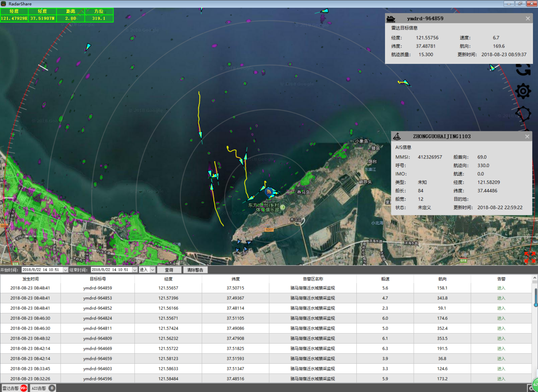Click the red fullscreen expand icon
The height and width of the screenshot is (392, 538).
tap(529, 257)
